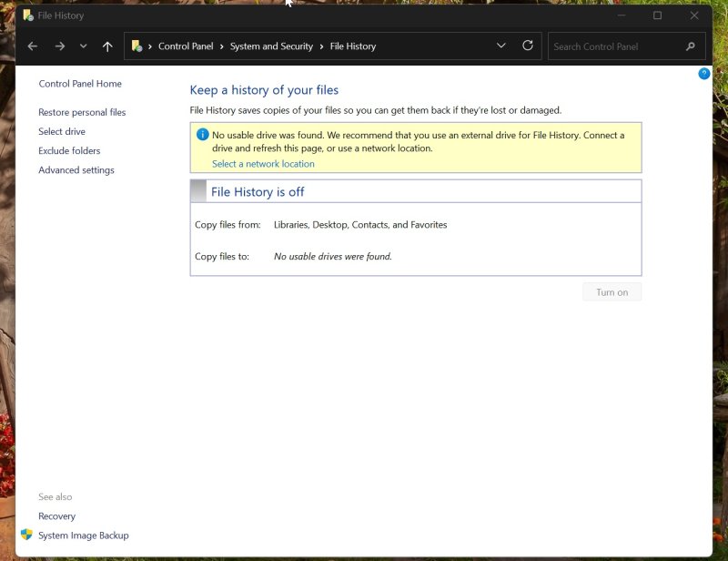The image size is (728, 561).
Task: Open Control Panel breadcrumb
Action: pyautogui.click(x=186, y=46)
